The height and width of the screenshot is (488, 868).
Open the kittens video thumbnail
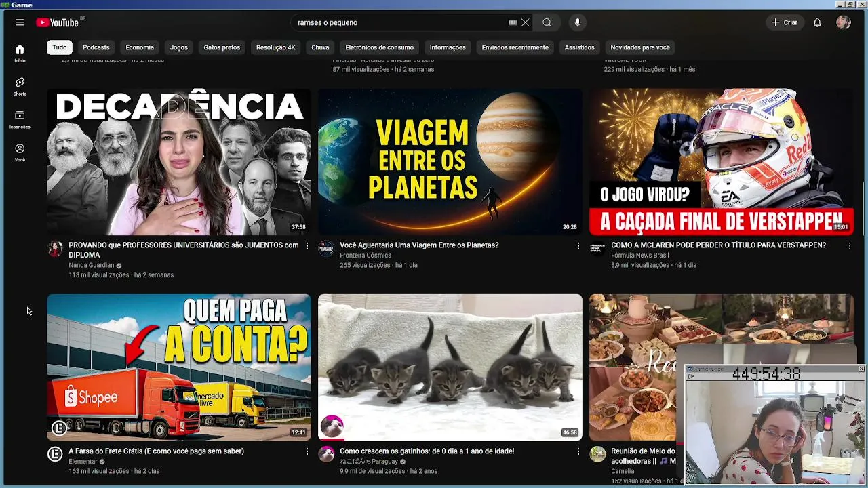point(450,367)
